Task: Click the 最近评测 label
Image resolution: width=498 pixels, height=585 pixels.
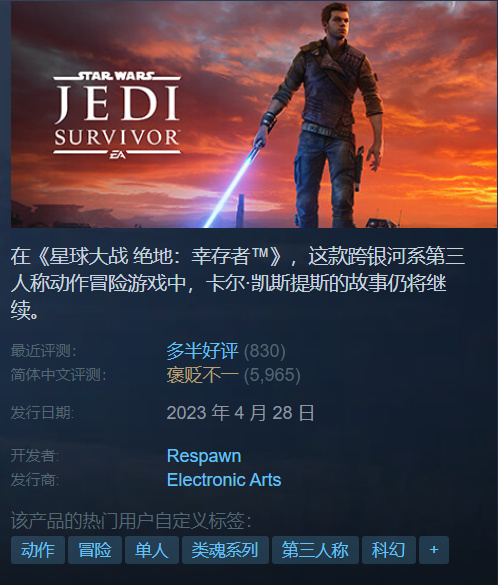Action: 43,351
